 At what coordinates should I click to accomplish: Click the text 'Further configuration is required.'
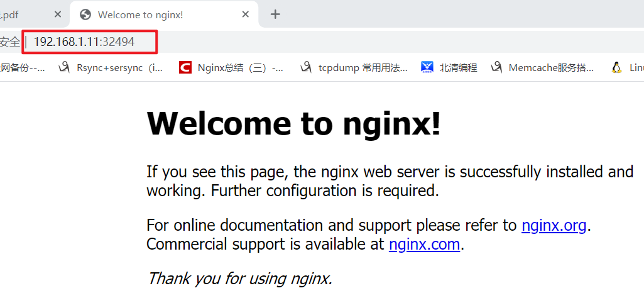click(x=325, y=191)
